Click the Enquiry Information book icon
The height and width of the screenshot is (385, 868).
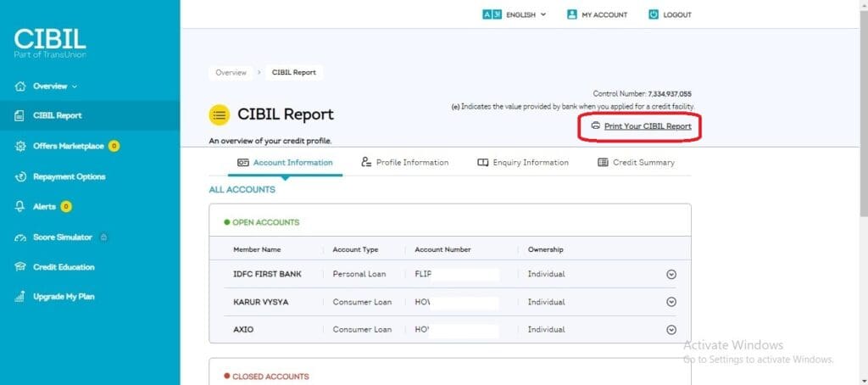[482, 163]
